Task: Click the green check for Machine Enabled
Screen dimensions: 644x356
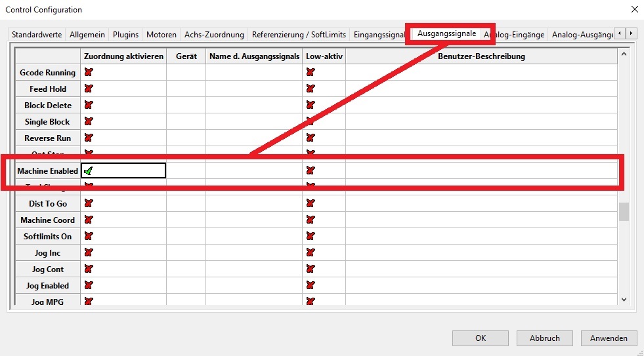Action: point(89,170)
